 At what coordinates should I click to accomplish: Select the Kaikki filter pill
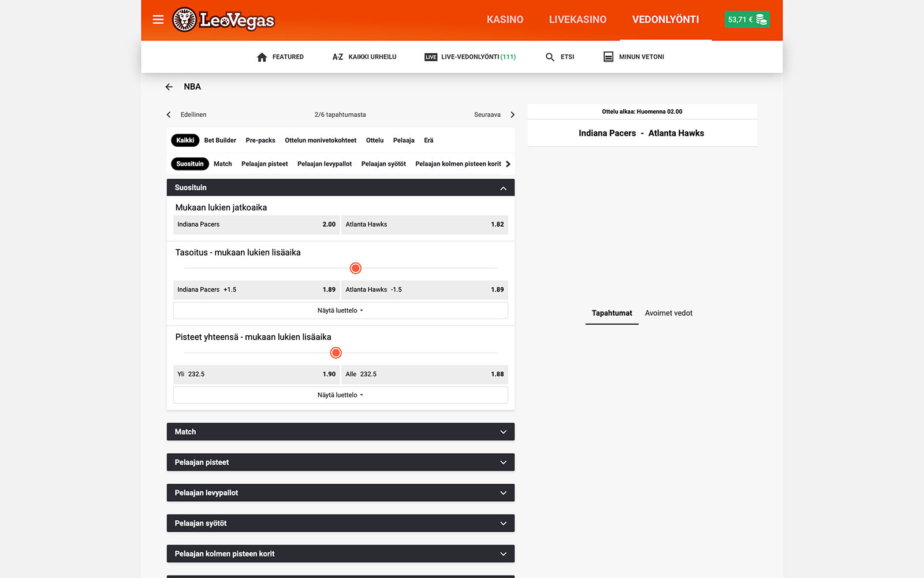pyautogui.click(x=185, y=140)
